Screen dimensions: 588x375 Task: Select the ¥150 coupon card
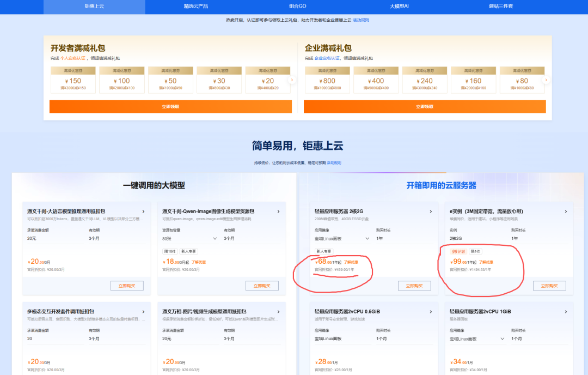72,80
